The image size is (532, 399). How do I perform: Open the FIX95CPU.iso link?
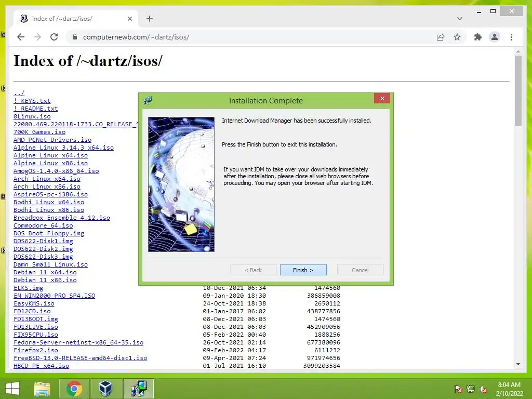36,335
